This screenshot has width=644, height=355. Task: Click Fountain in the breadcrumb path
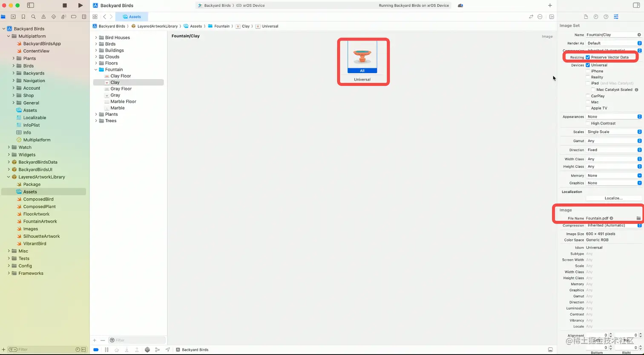point(219,26)
